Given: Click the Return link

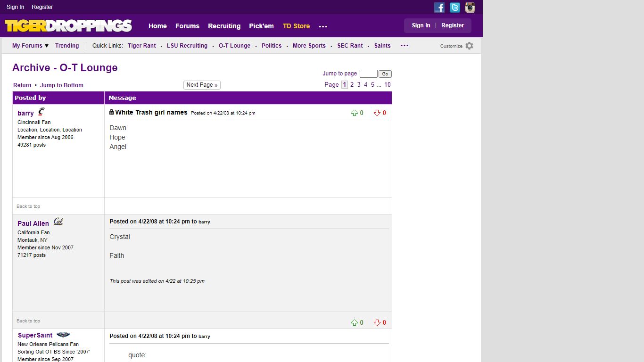Looking at the screenshot, I should (22, 85).
